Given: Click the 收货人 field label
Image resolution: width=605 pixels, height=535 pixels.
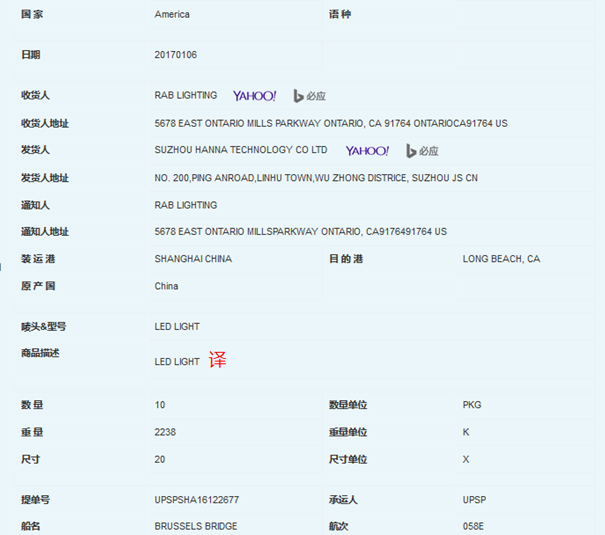Looking at the screenshot, I should point(35,95).
